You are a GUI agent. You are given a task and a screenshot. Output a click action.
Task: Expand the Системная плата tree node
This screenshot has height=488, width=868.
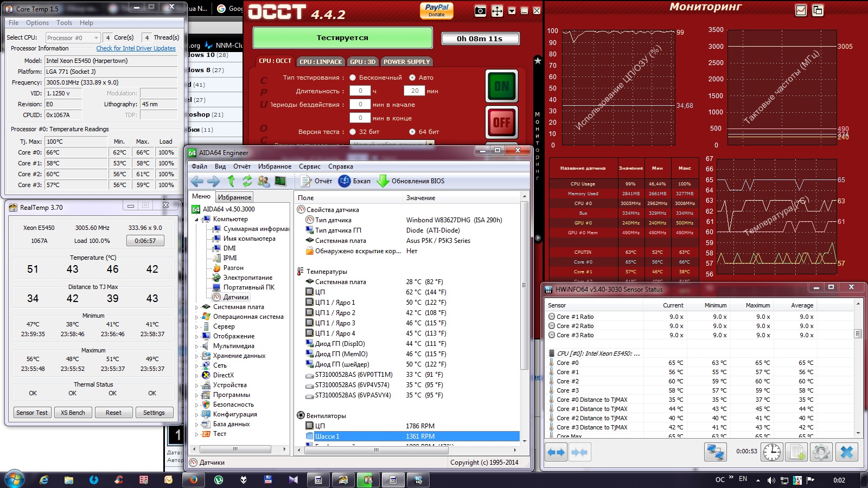pyautogui.click(x=196, y=307)
